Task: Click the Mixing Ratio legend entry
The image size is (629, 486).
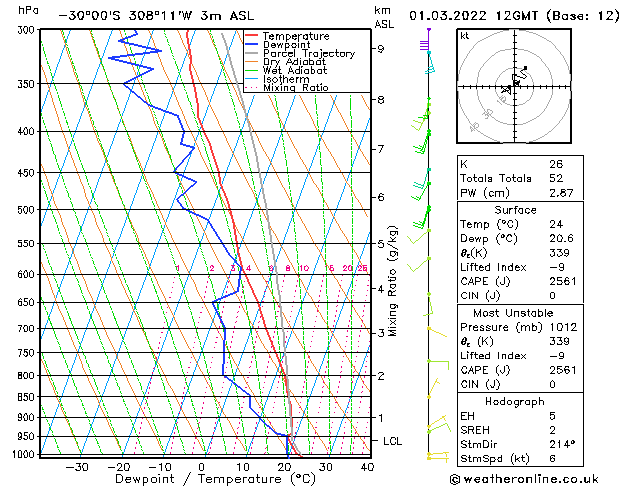Action: 296,87
